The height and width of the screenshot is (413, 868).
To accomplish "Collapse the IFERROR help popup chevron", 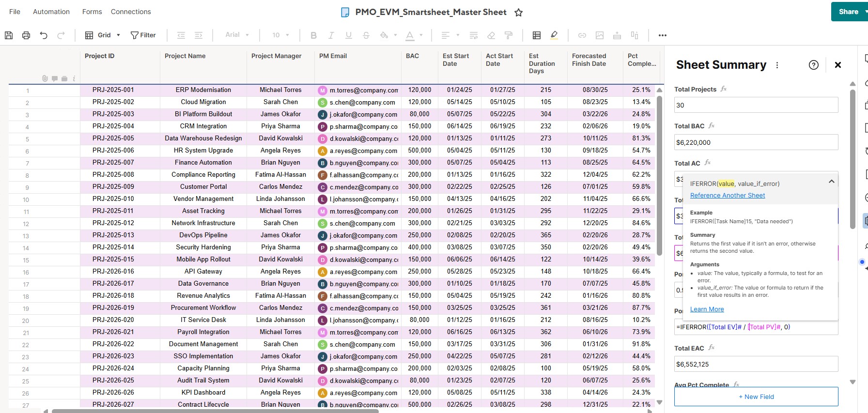I will 831,182.
